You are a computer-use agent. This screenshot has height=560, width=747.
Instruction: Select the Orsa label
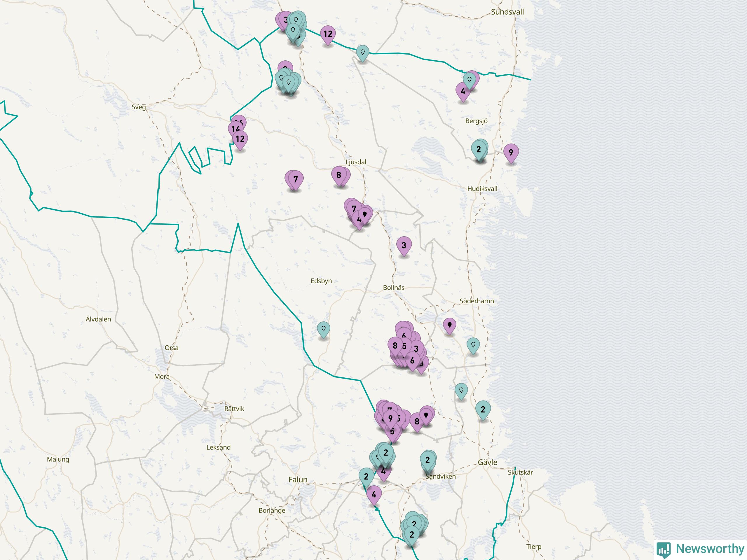(x=172, y=348)
